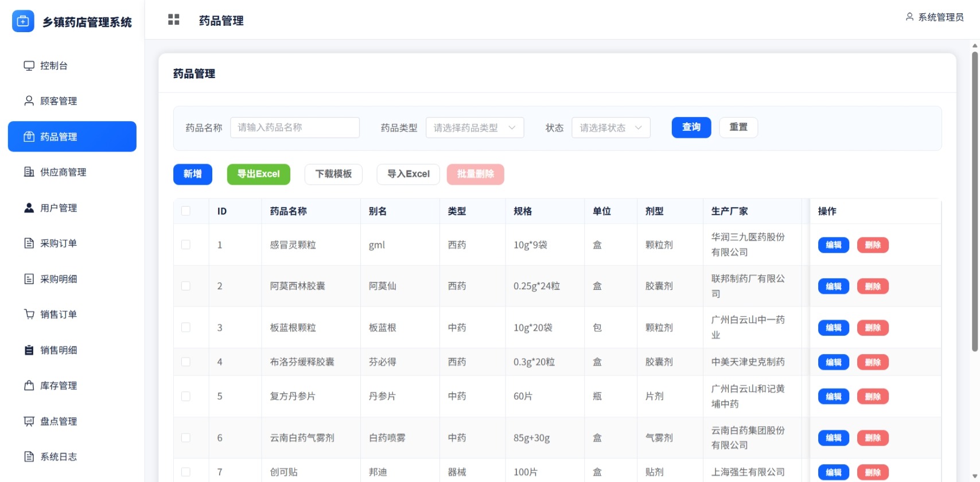This screenshot has height=482, width=980.
Task: Edit the 阿莫西林胶囊 entry
Action: pyautogui.click(x=833, y=286)
